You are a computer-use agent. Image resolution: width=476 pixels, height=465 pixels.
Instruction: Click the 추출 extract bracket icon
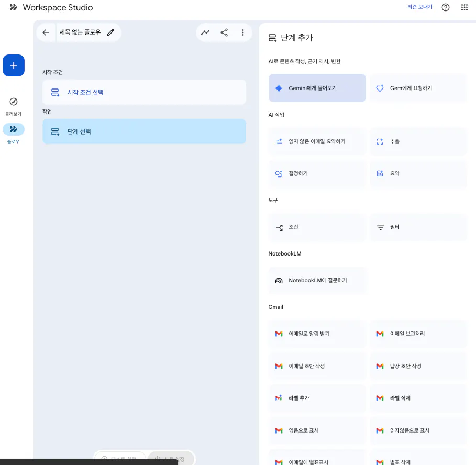(380, 141)
